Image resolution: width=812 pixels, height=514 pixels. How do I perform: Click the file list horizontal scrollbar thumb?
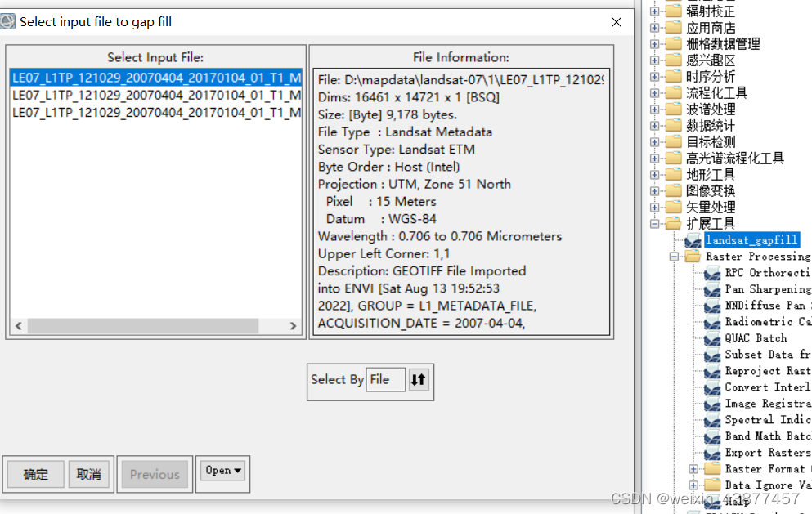(x=143, y=325)
